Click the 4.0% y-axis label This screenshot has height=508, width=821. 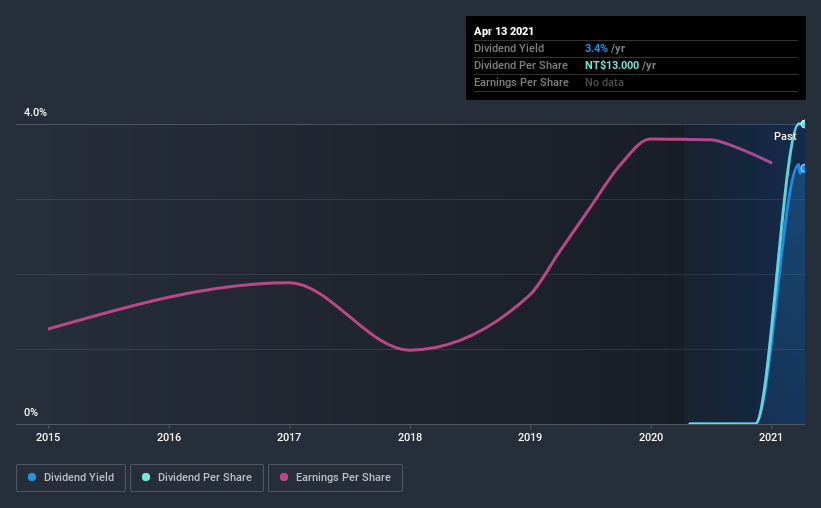[x=35, y=113]
